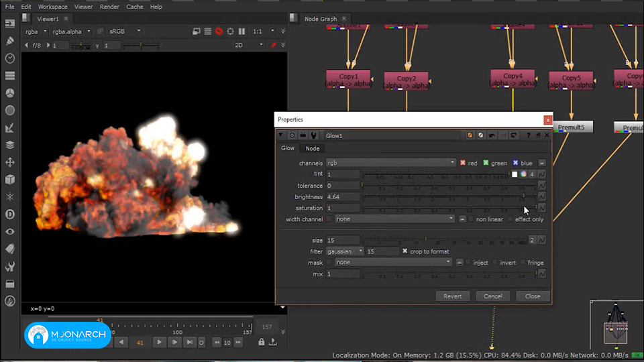Open the channels rgb dropdown
The image size is (644, 362).
(391, 163)
